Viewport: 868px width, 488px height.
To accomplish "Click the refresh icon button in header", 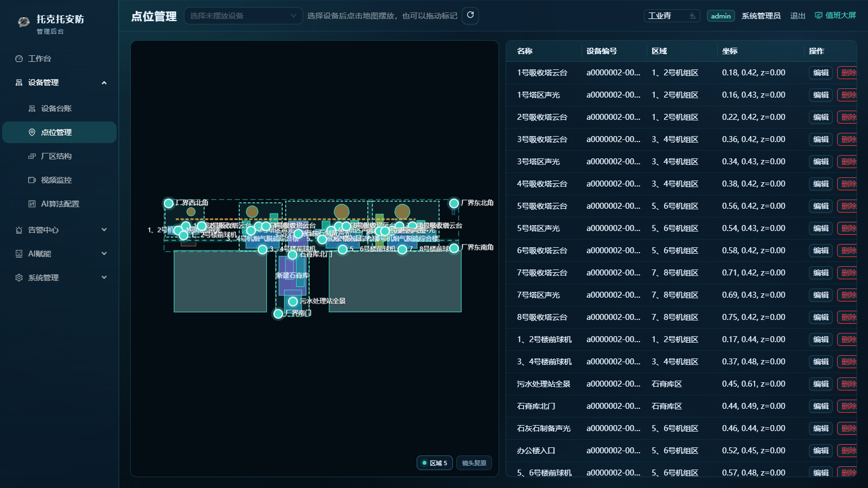I will [x=470, y=15].
